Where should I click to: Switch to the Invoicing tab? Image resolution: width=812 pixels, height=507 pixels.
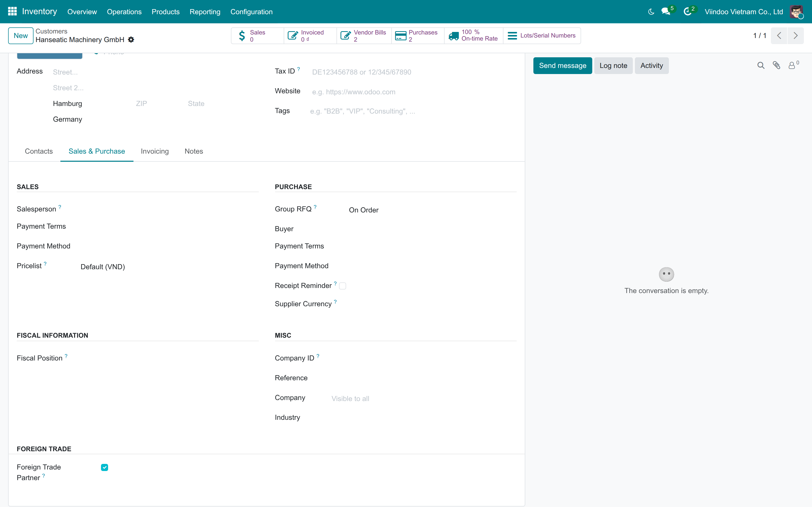155,151
